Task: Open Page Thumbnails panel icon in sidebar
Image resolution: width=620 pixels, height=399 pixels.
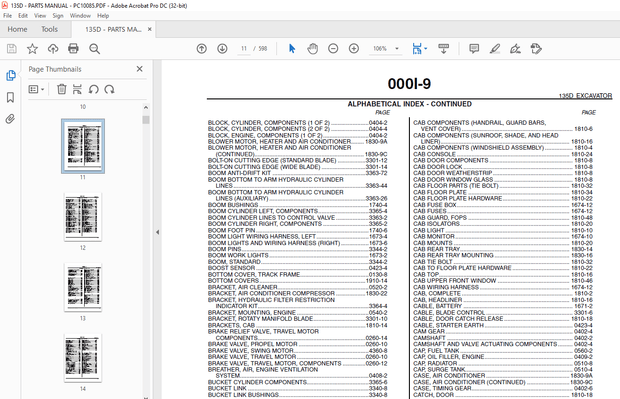Action: [11, 75]
